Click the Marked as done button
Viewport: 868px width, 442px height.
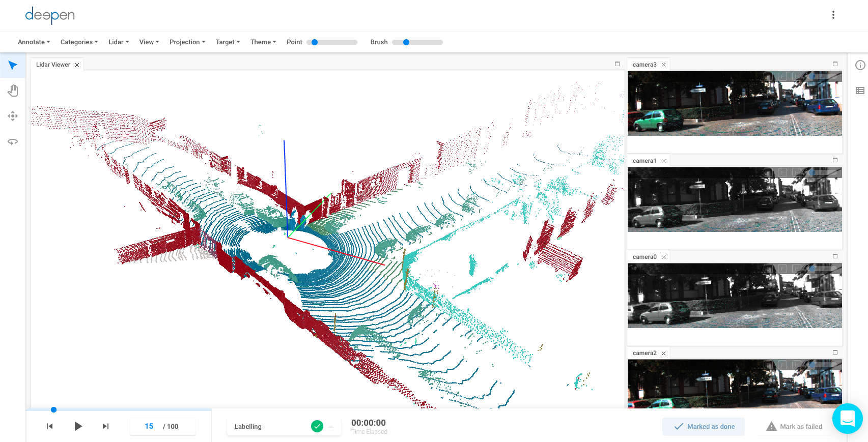coord(704,427)
